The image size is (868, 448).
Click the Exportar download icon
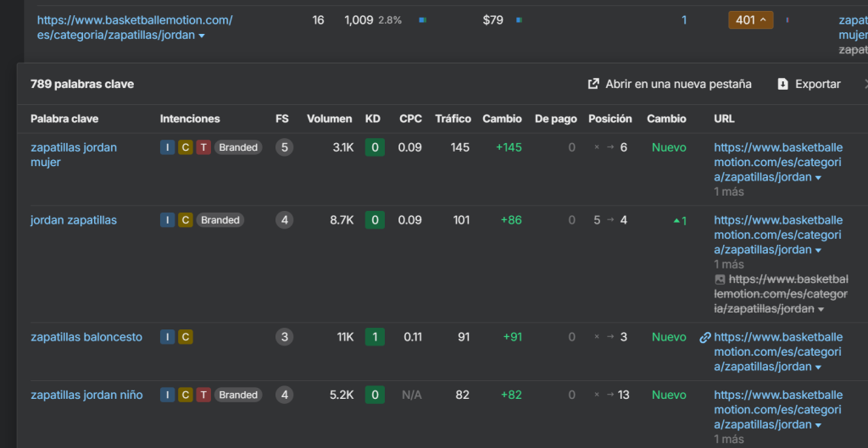click(782, 84)
